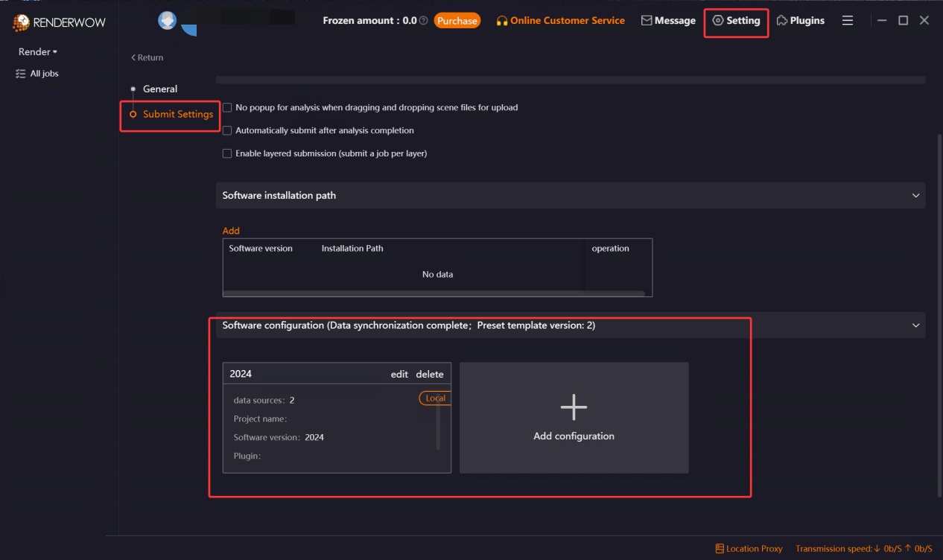Click the Local tag on 2024 card
Screen dimensions: 943x560
click(x=435, y=398)
